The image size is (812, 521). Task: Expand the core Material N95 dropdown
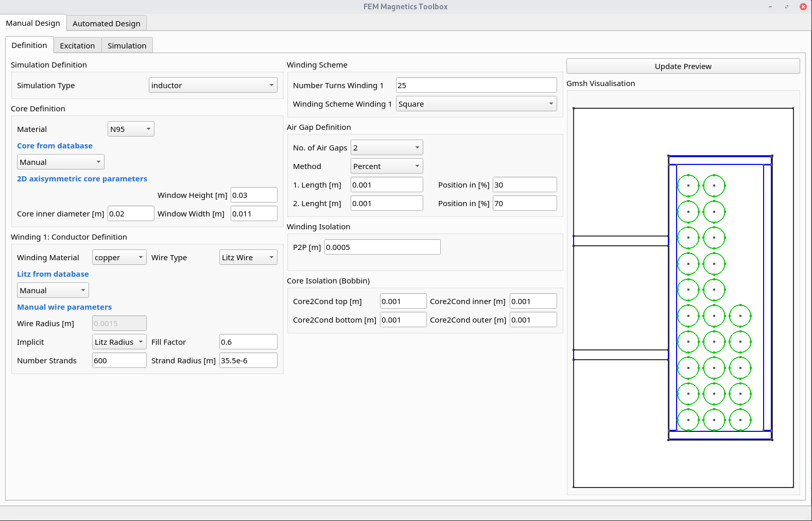[131, 129]
